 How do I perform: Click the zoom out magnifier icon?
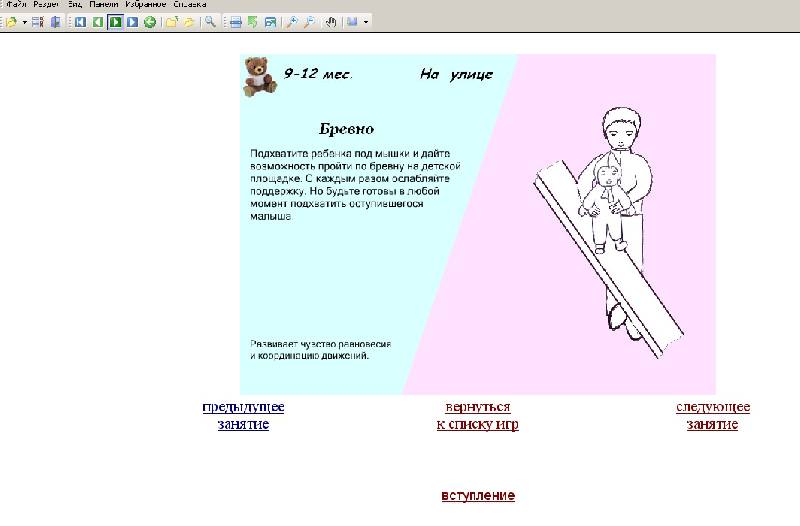coord(308,21)
